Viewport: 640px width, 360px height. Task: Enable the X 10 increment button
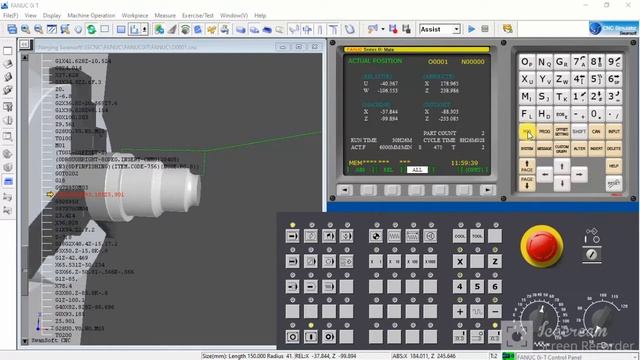(394, 262)
